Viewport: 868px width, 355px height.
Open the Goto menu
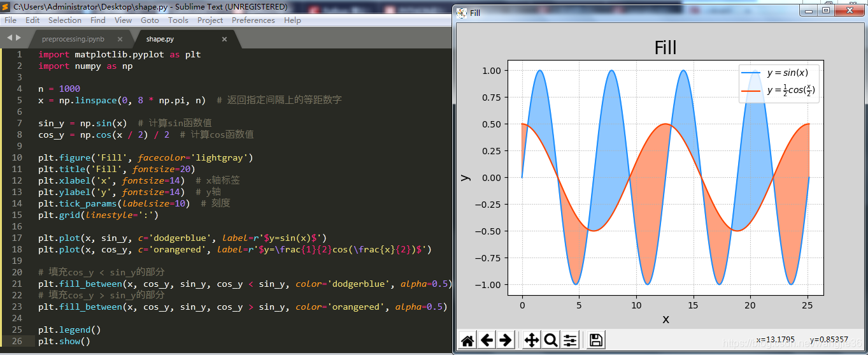[150, 20]
